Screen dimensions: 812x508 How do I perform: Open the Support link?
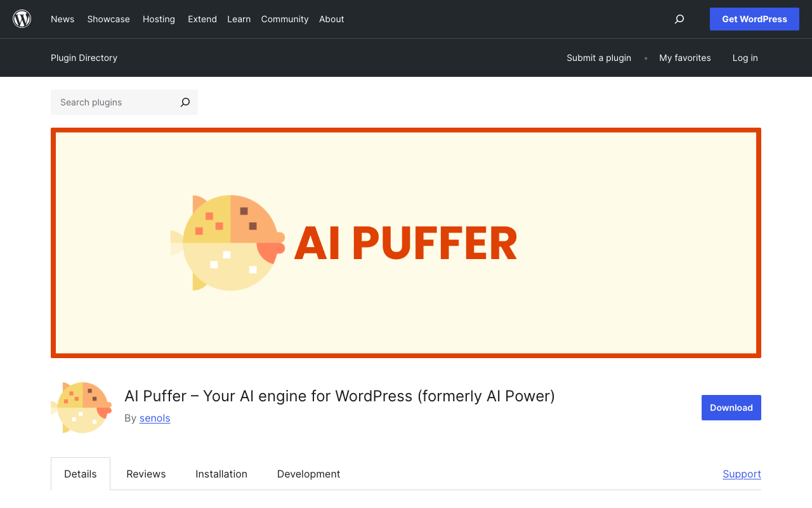[742, 474]
